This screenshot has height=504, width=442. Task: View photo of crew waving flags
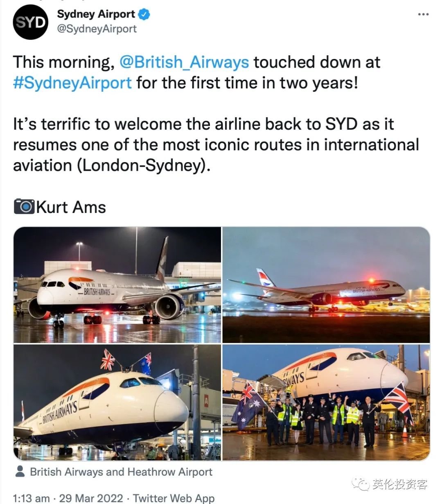pyautogui.click(x=326, y=402)
